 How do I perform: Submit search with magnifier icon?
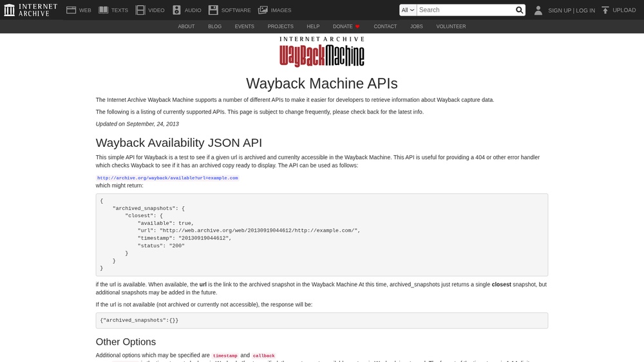pos(519,10)
